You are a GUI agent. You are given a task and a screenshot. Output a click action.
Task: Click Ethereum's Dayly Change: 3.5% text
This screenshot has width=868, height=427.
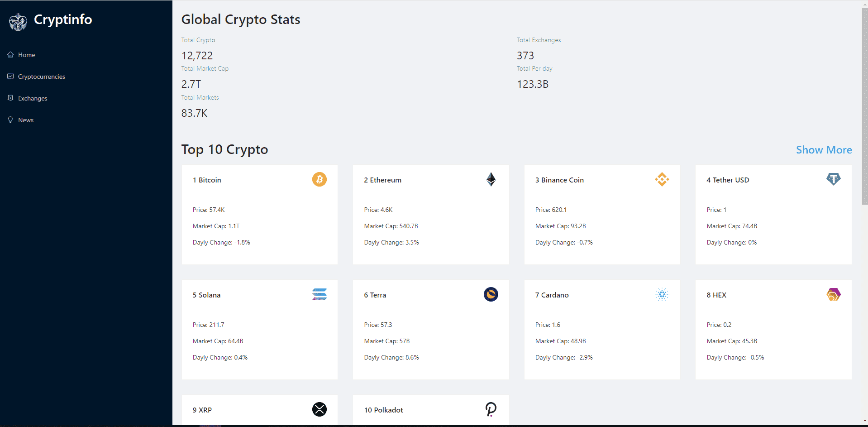click(x=391, y=242)
